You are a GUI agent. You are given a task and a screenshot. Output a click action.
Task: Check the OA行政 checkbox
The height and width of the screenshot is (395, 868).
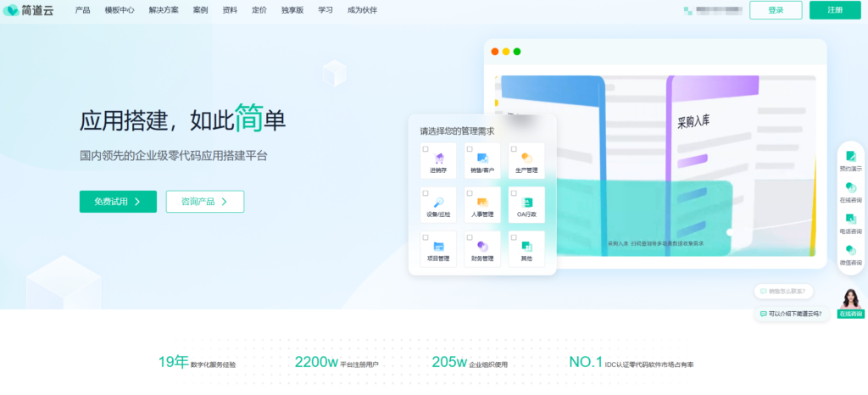514,193
